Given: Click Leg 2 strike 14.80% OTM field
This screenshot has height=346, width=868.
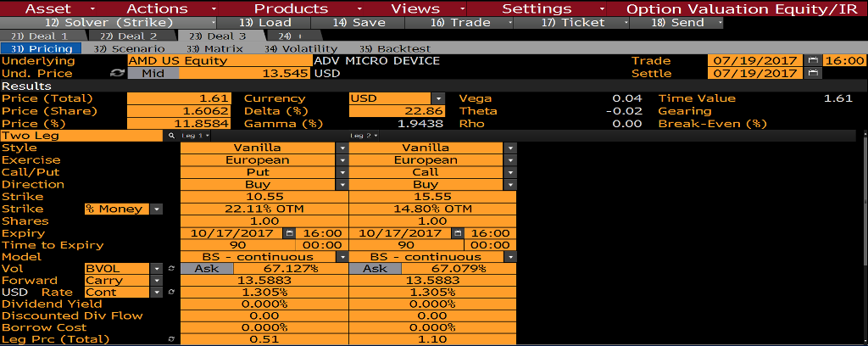Looking at the screenshot, I should pos(433,209).
